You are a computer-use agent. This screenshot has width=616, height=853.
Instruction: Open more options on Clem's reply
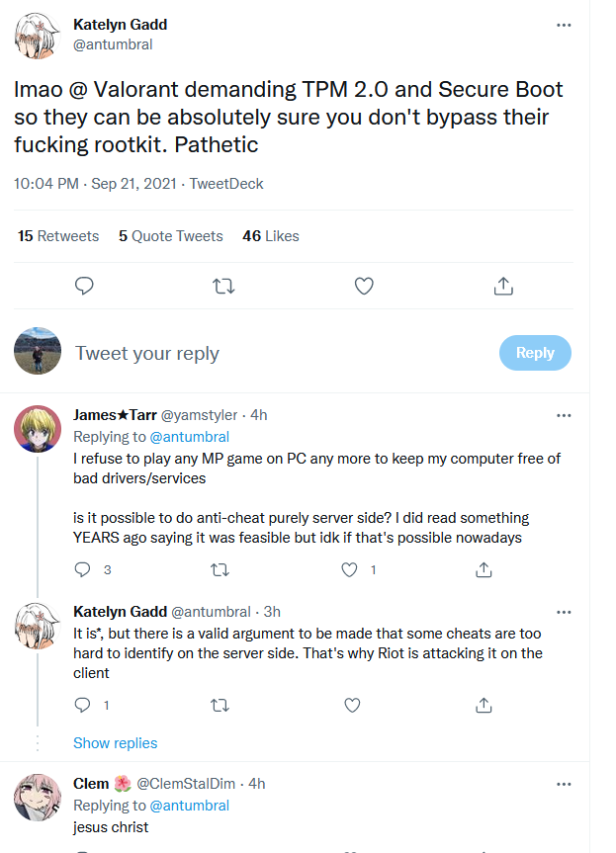click(x=564, y=784)
